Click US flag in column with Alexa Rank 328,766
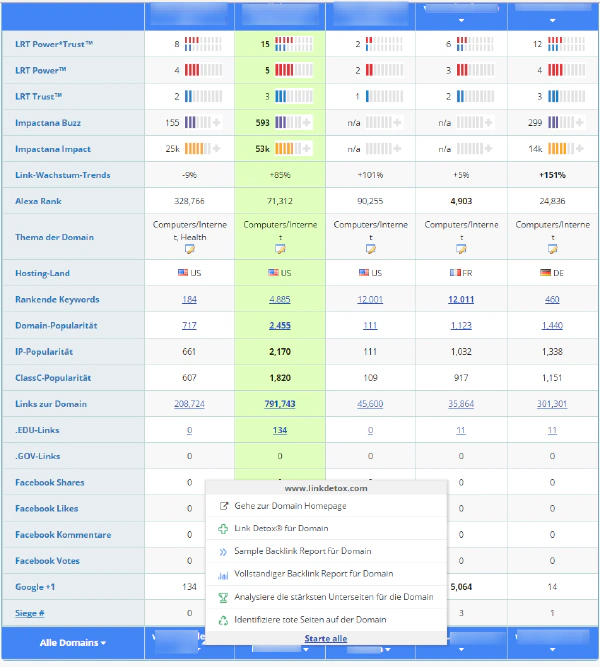This screenshot has height=667, width=600. [183, 273]
